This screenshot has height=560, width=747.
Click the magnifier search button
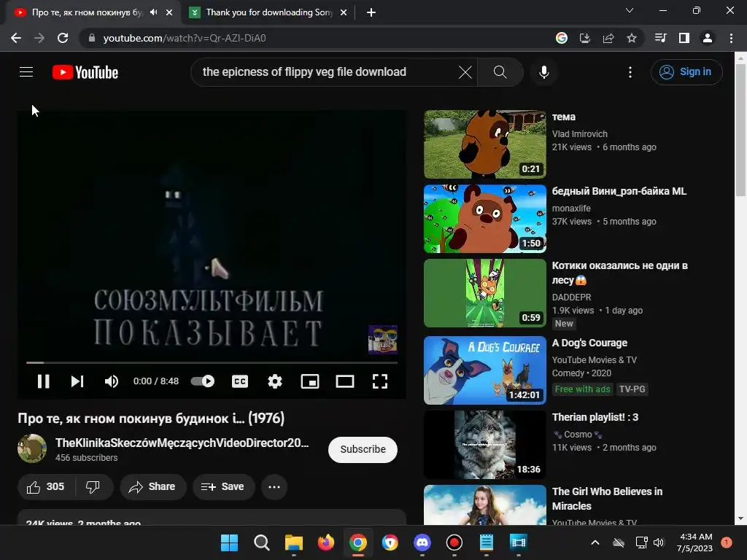(x=500, y=72)
